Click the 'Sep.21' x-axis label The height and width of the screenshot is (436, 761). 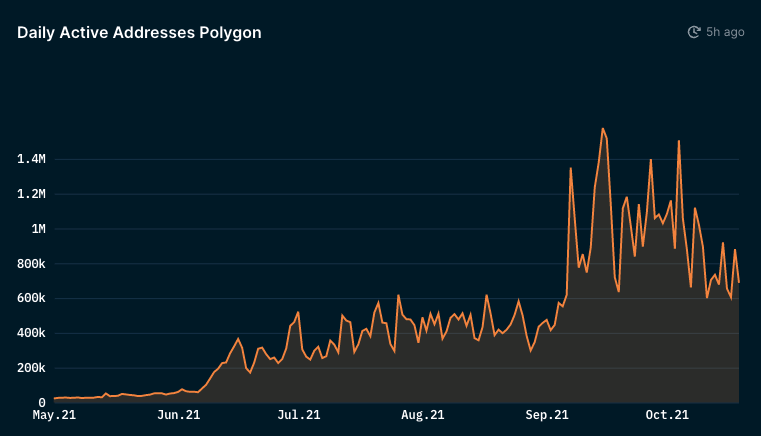(547, 415)
